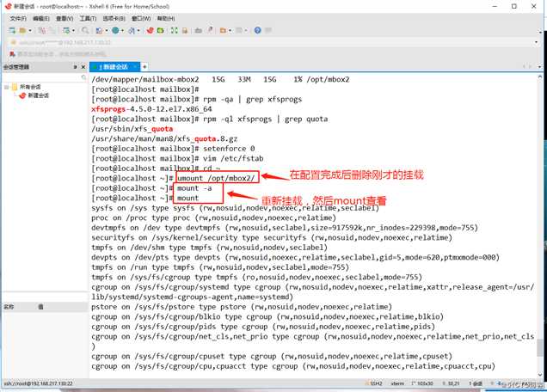Expand the color scheme dropdown arrow
Viewport: 547px width, 392px height.
107,31
